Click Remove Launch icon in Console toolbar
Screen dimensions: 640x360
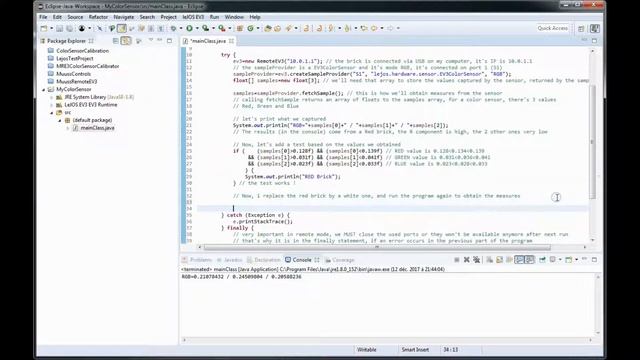(x=467, y=260)
